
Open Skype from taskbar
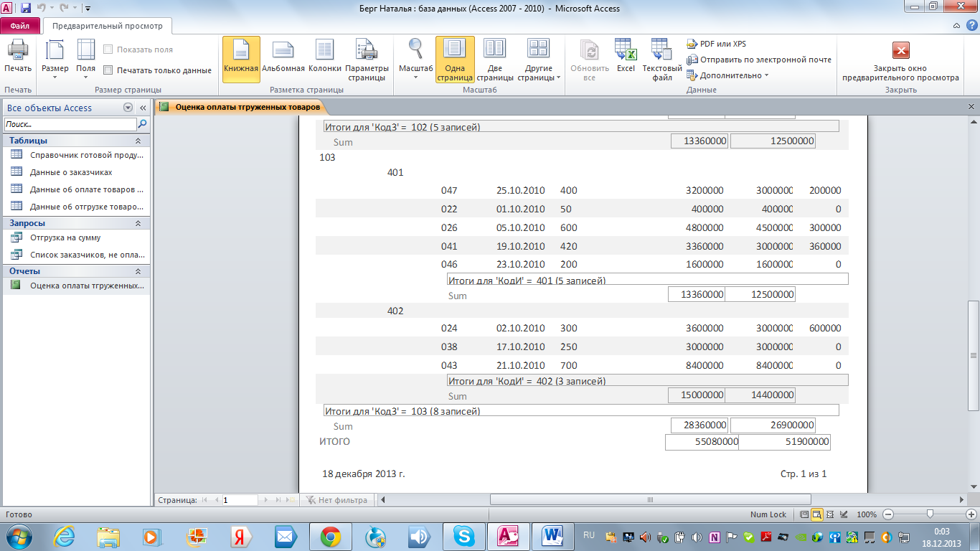[x=463, y=536]
